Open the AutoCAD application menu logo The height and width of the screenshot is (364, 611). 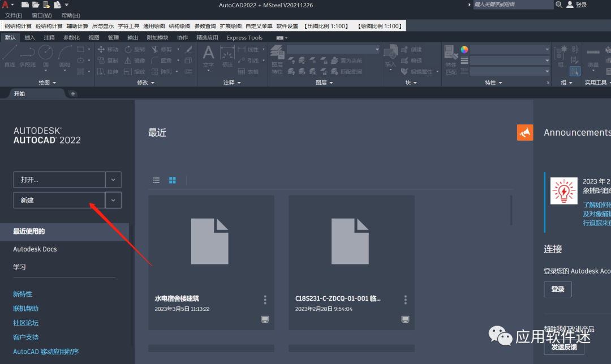tap(5, 5)
